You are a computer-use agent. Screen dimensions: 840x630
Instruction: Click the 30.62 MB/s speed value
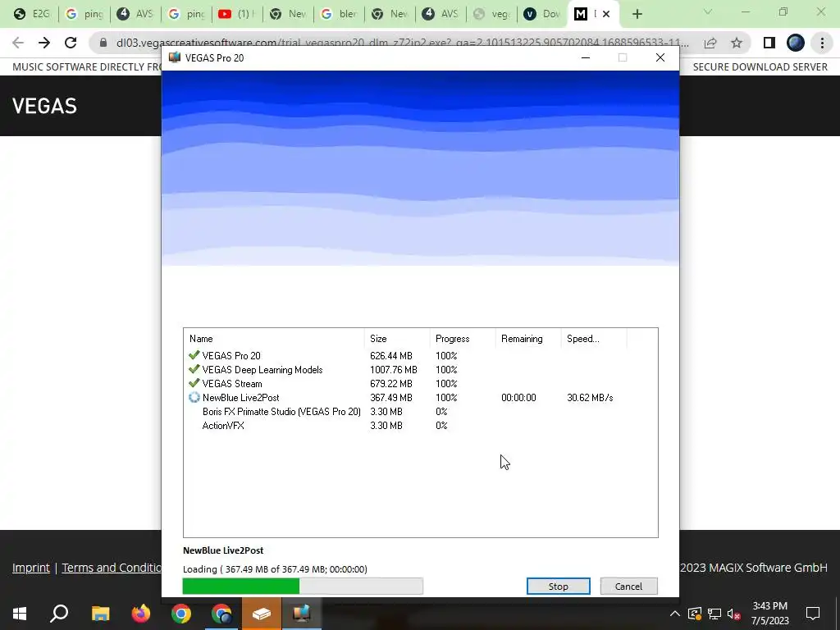[x=590, y=398]
